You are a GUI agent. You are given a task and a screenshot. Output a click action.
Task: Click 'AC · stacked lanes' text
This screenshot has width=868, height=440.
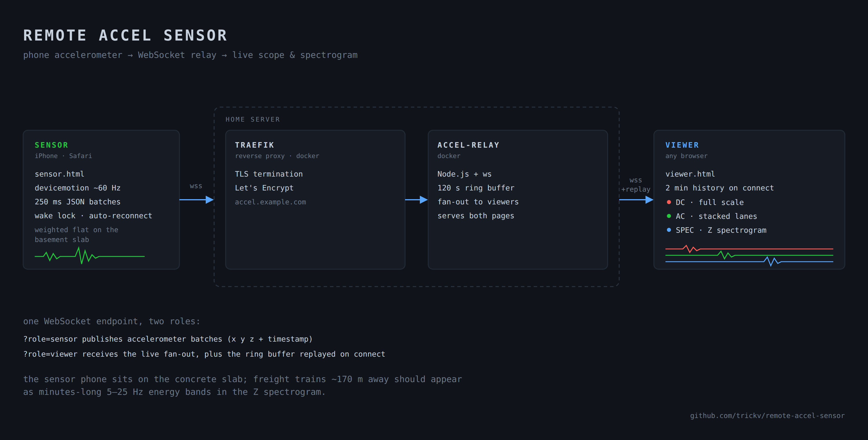(716, 216)
